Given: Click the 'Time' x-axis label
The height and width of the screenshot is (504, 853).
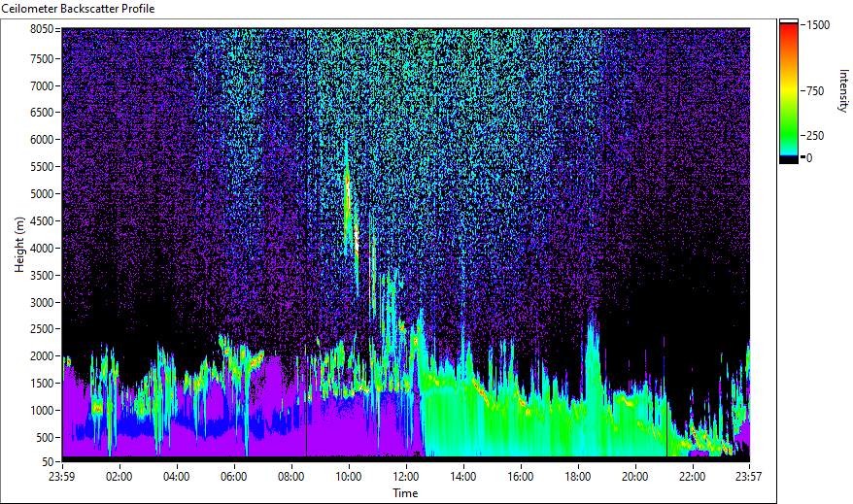Looking at the screenshot, I should pos(405,493).
